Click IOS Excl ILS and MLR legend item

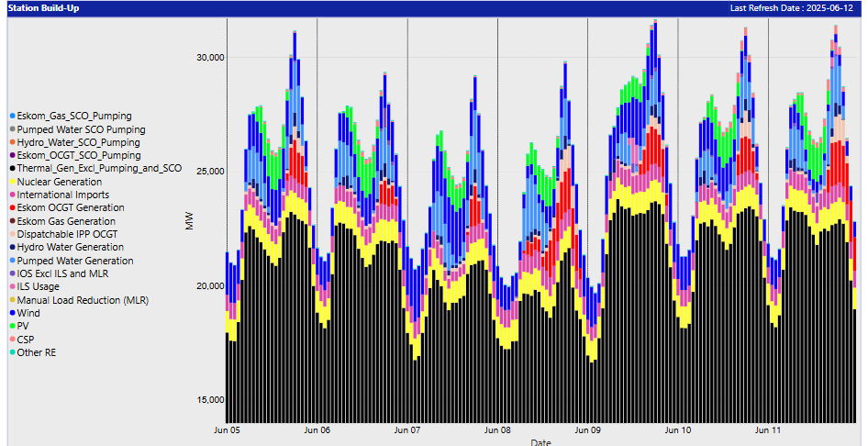click(60, 273)
